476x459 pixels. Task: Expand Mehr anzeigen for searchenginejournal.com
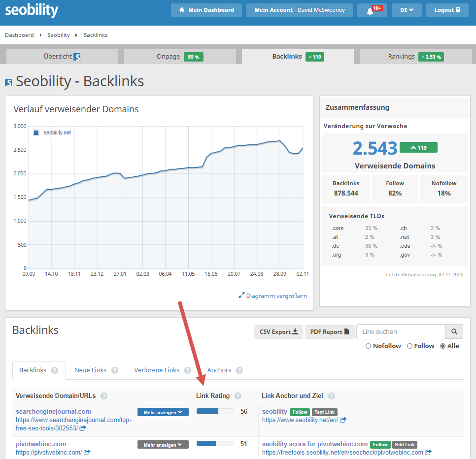tap(163, 412)
